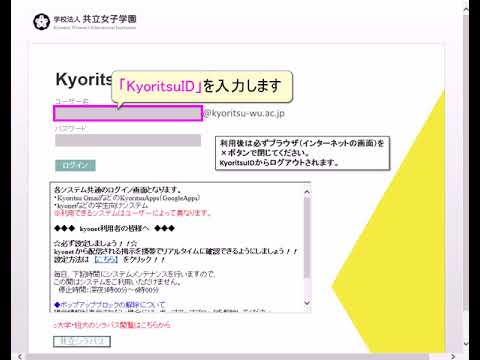Click the ポップアップブロックの解除について link
Viewport: 480px width, 360px height.
point(110,305)
